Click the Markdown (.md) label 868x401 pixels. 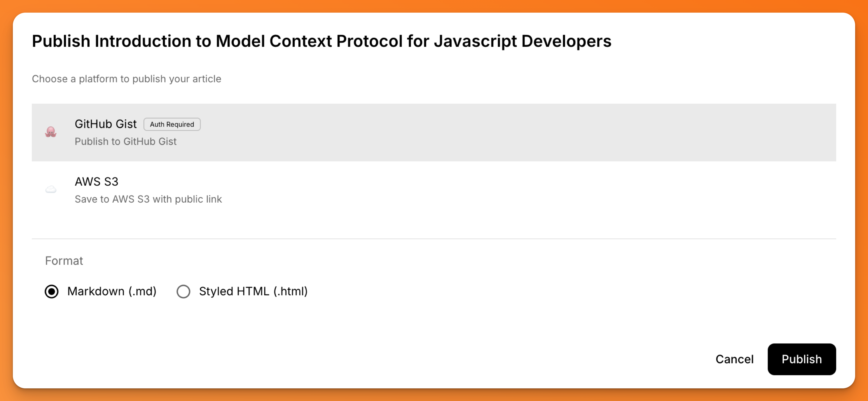[x=112, y=291]
